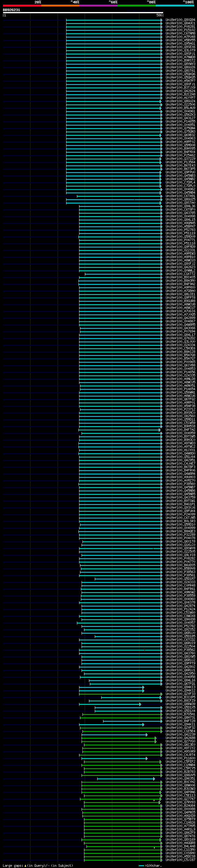The height and width of the screenshot is (868, 197).
Task: Select hit UniRef100_Q43759
Action: pyautogui.click(x=180, y=497)
